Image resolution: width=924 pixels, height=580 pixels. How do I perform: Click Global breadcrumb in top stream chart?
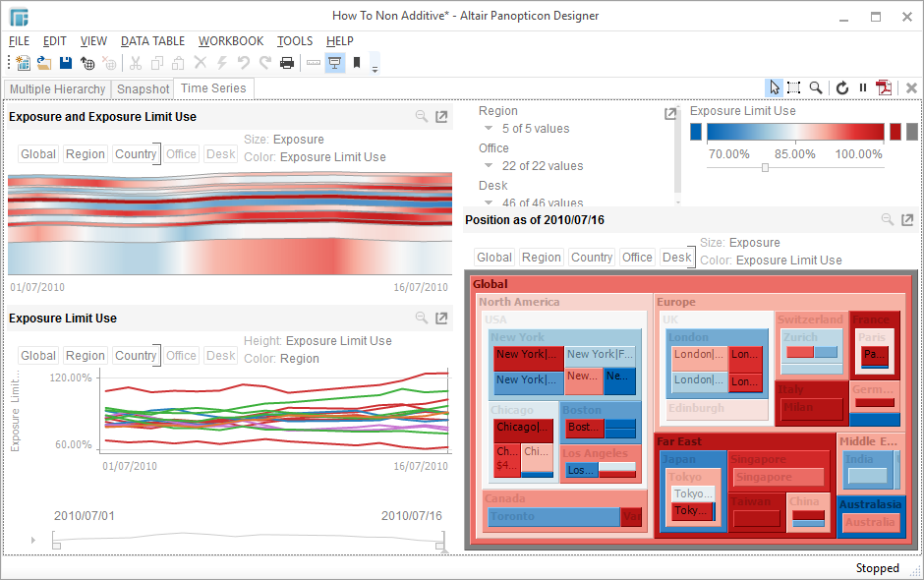(38, 154)
